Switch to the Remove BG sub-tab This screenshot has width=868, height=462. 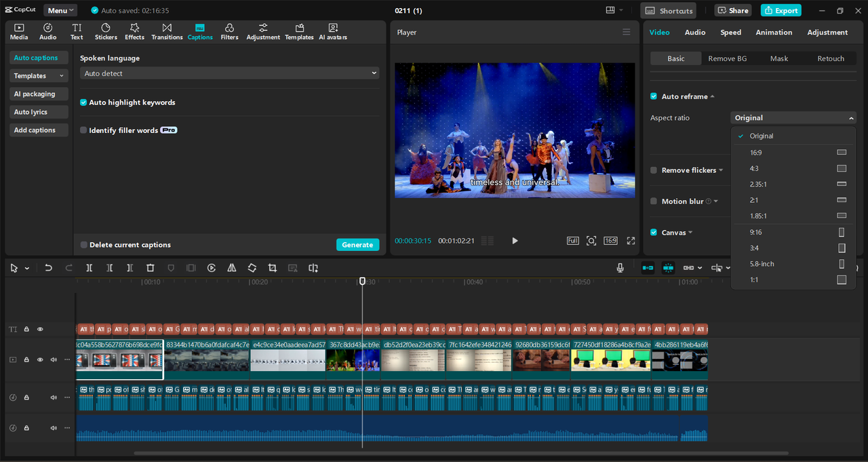click(x=728, y=58)
